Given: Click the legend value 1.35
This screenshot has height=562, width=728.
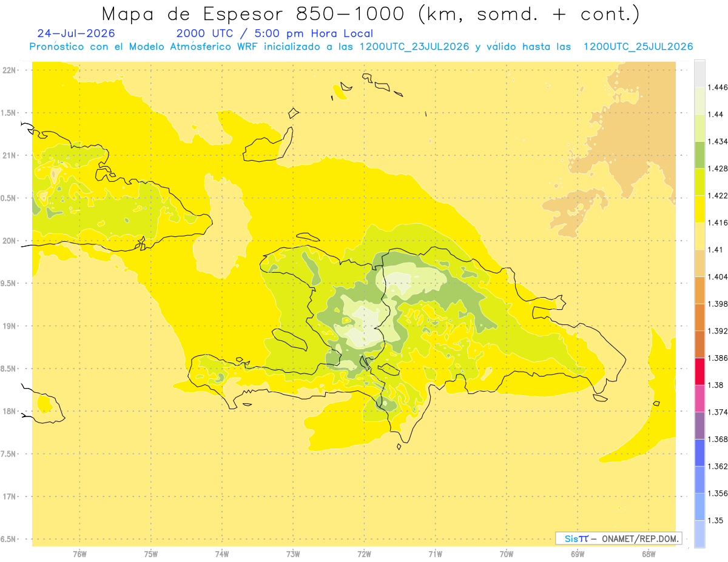Looking at the screenshot, I should (x=715, y=520).
